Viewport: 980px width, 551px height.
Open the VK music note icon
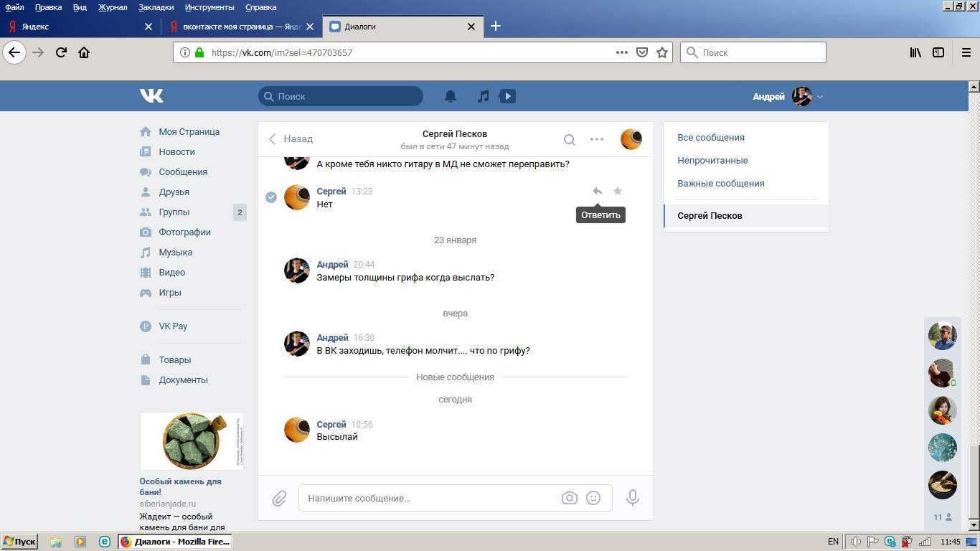pyautogui.click(x=484, y=96)
